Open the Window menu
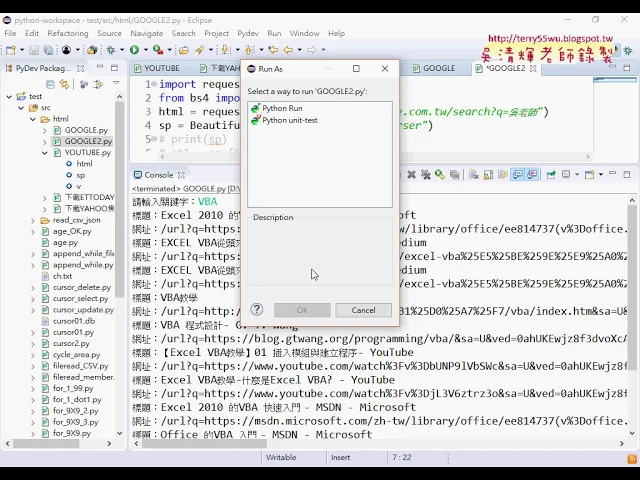 (304, 33)
